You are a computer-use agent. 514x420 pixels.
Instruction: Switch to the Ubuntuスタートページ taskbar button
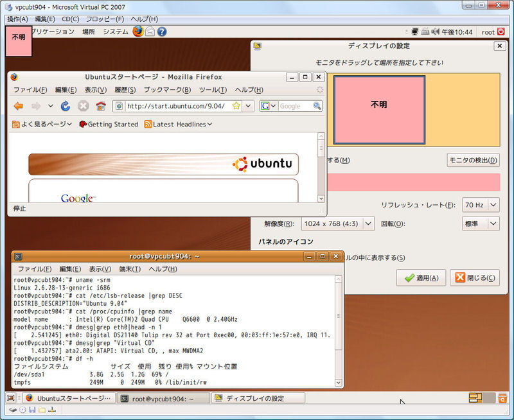(70, 398)
